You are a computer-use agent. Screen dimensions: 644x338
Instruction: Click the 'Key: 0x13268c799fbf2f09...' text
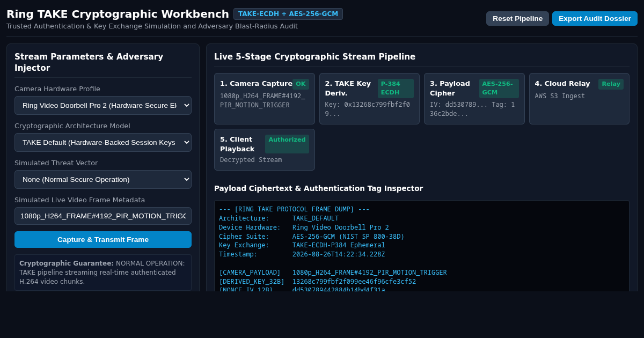(x=368, y=109)
